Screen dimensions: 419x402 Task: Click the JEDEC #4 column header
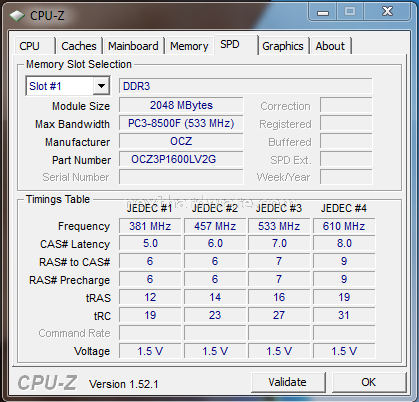pos(344,208)
